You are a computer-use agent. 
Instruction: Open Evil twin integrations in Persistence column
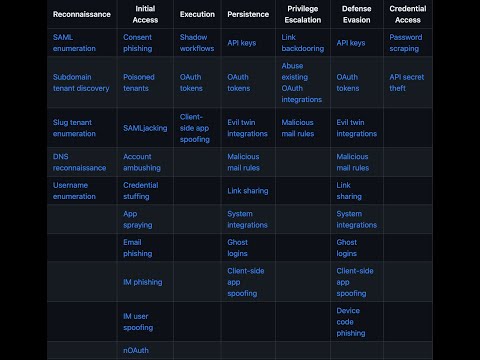click(x=247, y=128)
